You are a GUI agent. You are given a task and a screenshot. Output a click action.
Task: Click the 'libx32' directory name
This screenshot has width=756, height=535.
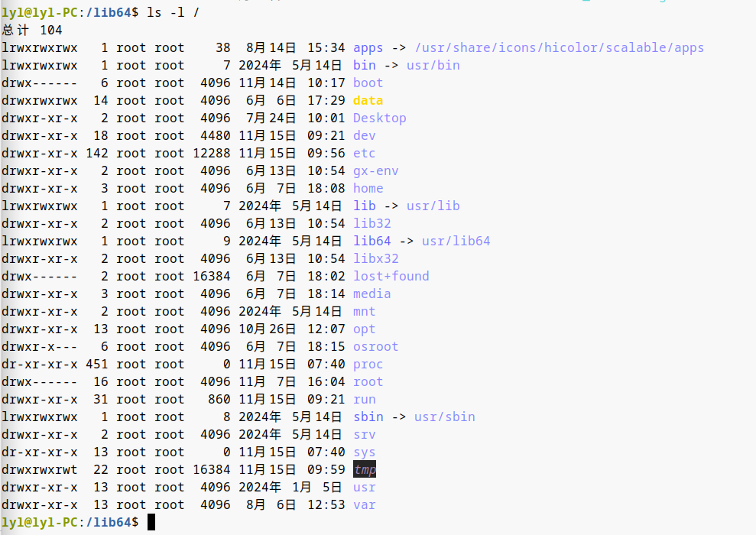[x=375, y=259]
